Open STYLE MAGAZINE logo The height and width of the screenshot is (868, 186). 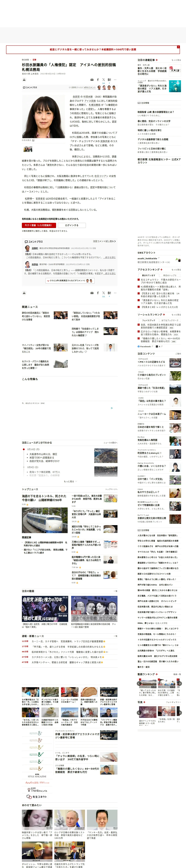point(37,776)
